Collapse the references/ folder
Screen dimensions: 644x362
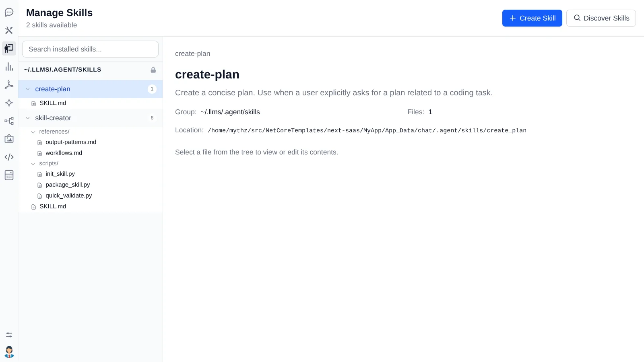tap(33, 132)
